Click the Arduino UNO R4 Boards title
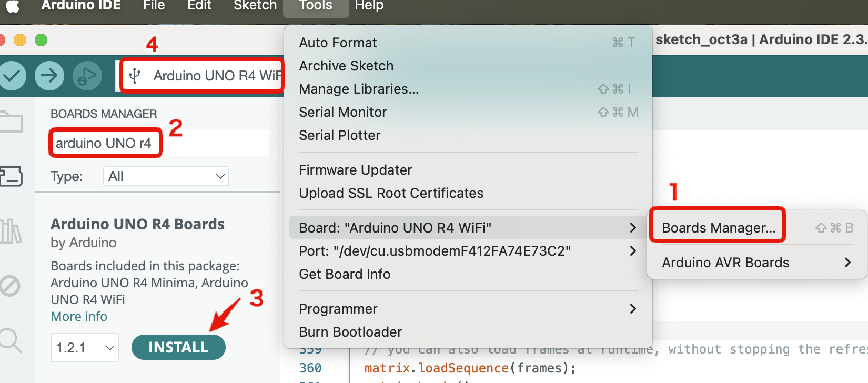 (x=137, y=224)
